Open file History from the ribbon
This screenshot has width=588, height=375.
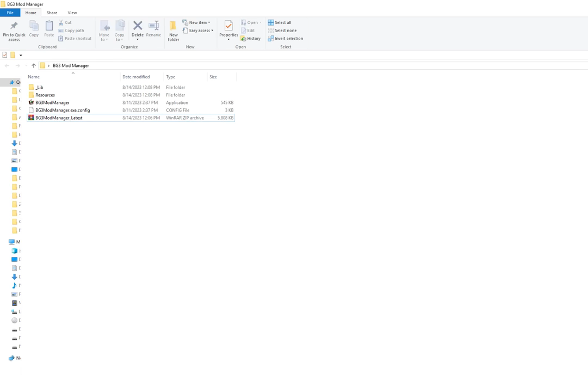(251, 38)
